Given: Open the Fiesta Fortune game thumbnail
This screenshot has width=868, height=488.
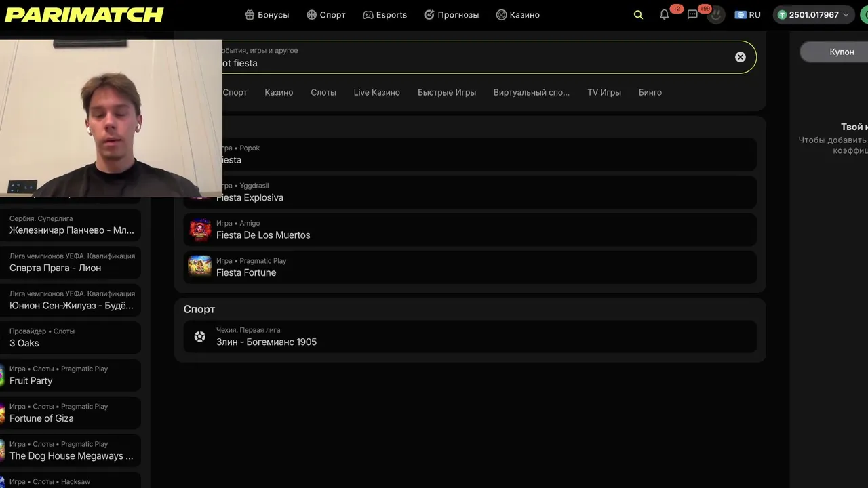Looking at the screenshot, I should tap(199, 267).
